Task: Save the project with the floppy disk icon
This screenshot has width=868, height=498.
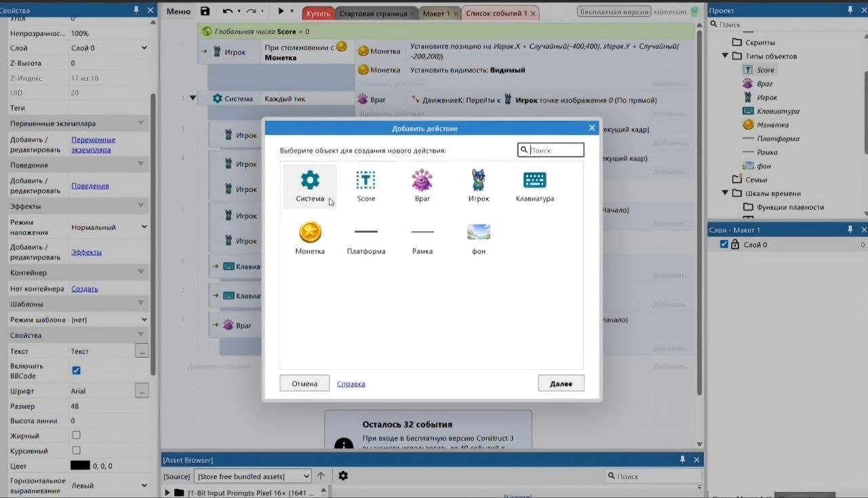Action: point(205,12)
